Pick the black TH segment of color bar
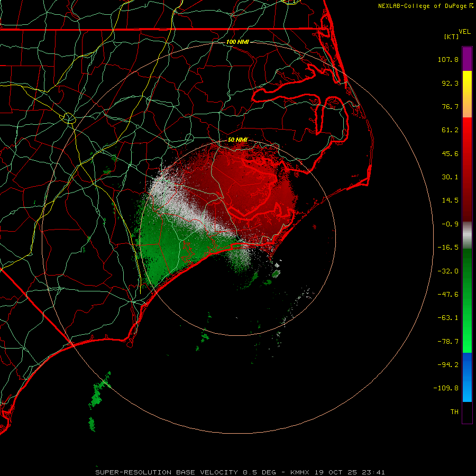Viewport: 476px width, 476px height. 467,413
